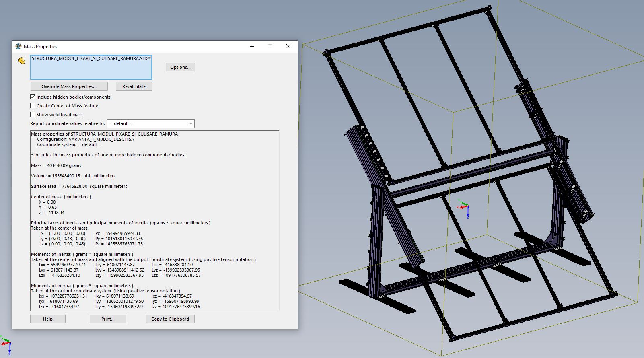Click the Lxy = 618071143.87 value
Image resolution: width=644 pixels, height=358 pixels.
coord(115,265)
